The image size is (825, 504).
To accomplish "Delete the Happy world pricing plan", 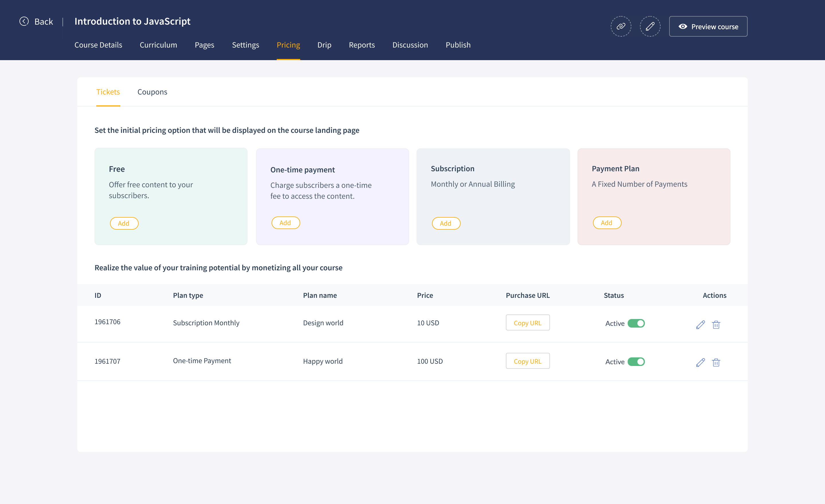I will pos(716,363).
